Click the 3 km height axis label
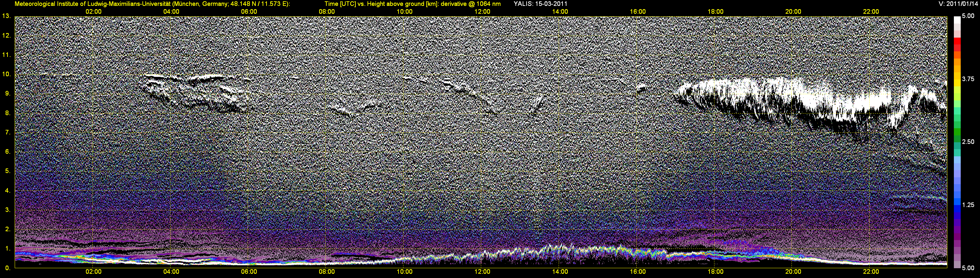The image size is (980, 278). (8, 210)
